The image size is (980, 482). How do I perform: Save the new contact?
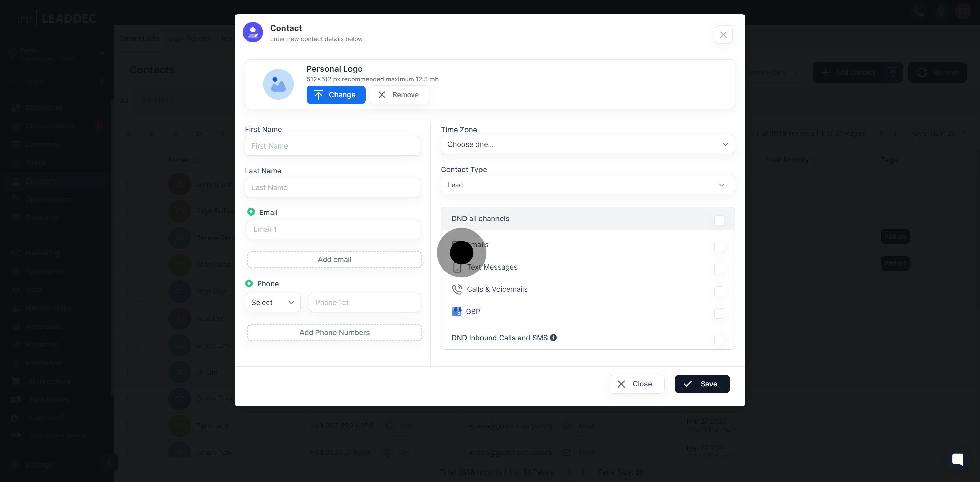pyautogui.click(x=702, y=384)
